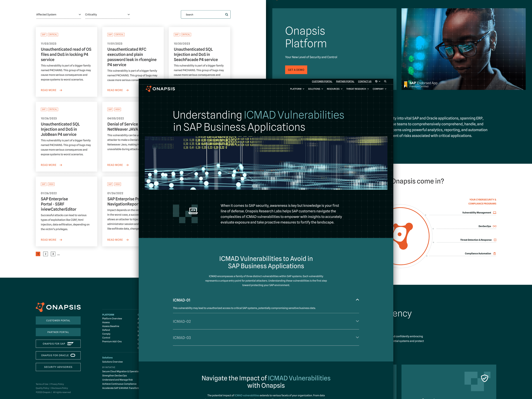Expand the Company navigation menu
The image size is (532, 399).
(380, 89)
